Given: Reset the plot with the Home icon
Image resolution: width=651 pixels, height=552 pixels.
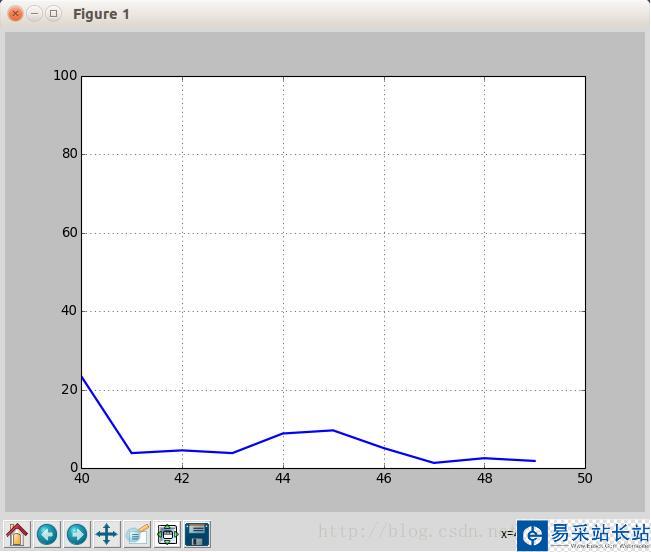Looking at the screenshot, I should [17, 534].
